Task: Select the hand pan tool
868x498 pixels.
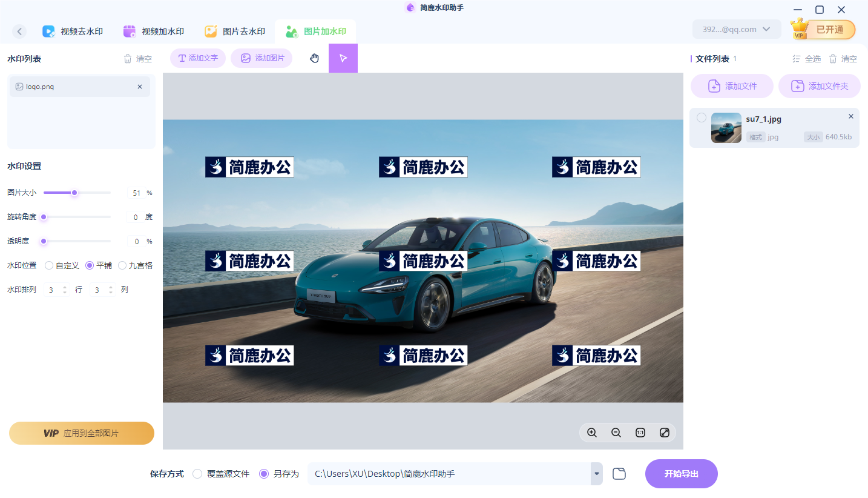Action: (x=314, y=58)
